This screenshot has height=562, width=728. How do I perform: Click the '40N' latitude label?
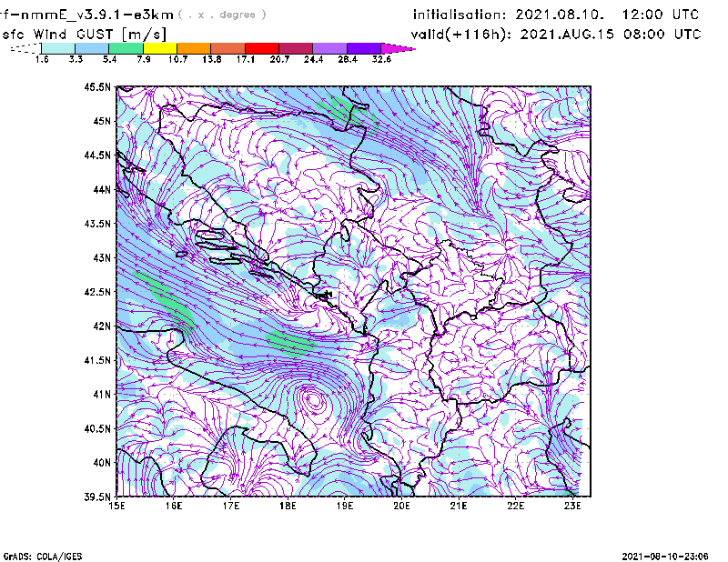pyautogui.click(x=102, y=463)
